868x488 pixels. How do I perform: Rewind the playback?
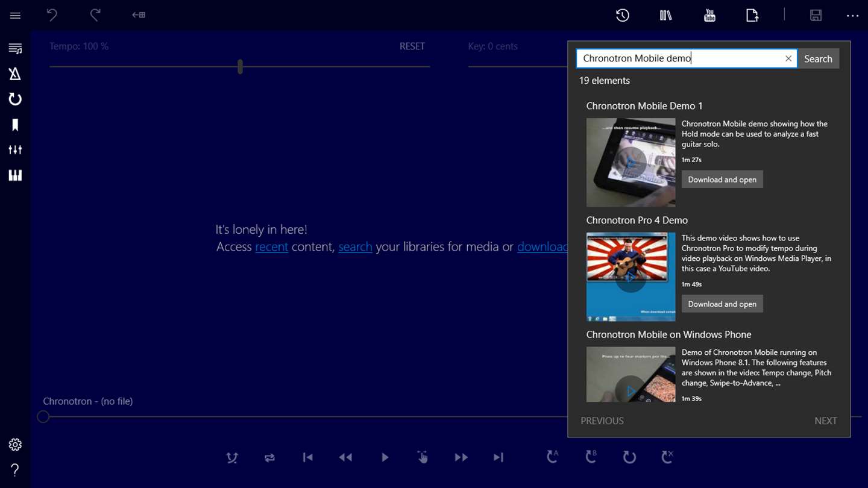click(345, 457)
